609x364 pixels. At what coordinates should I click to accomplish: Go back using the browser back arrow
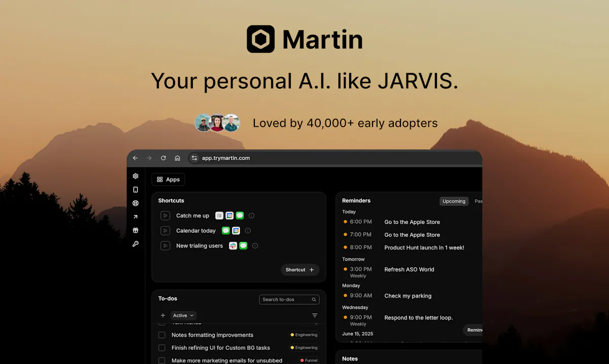(x=135, y=158)
